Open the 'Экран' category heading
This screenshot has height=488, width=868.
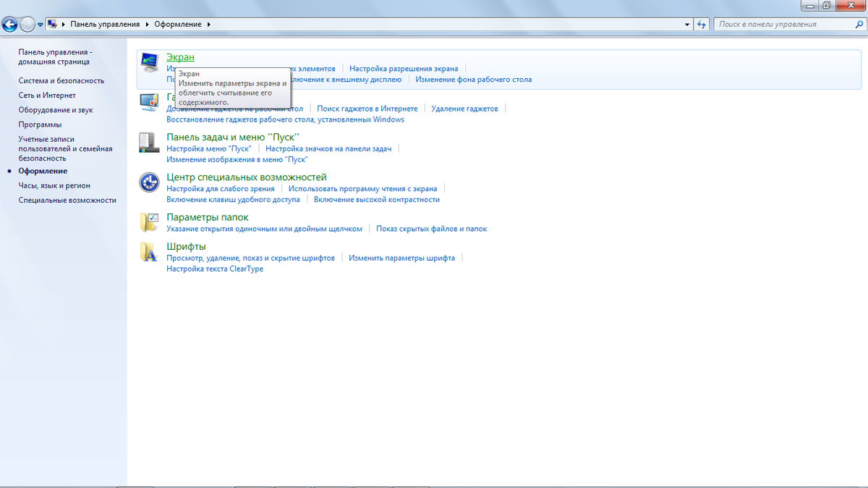pyautogui.click(x=180, y=57)
